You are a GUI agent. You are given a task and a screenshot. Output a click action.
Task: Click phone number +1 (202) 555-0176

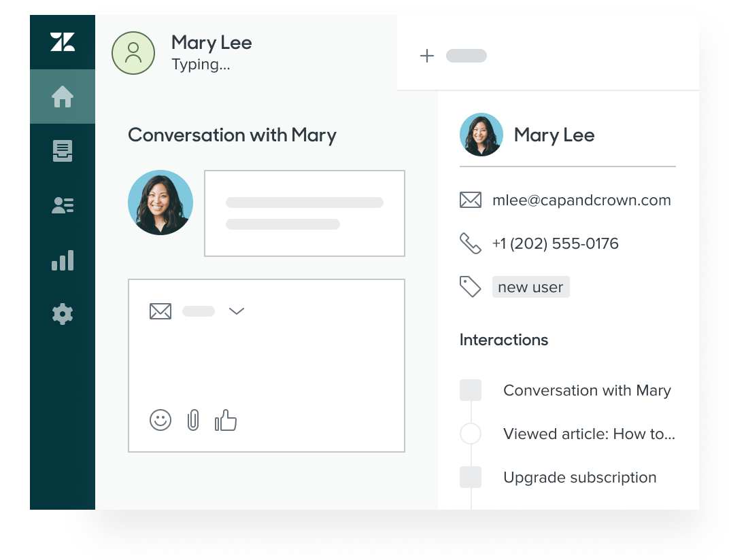coord(555,243)
